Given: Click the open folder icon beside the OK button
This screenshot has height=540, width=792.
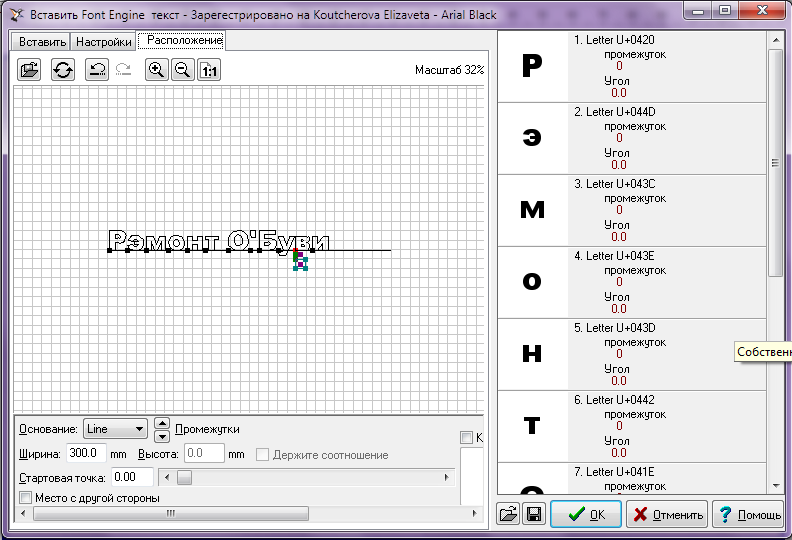Looking at the screenshot, I should (510, 514).
